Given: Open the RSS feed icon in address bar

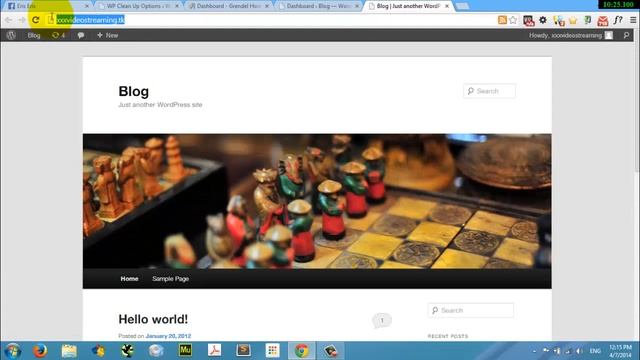Looking at the screenshot, I should tap(502, 20).
